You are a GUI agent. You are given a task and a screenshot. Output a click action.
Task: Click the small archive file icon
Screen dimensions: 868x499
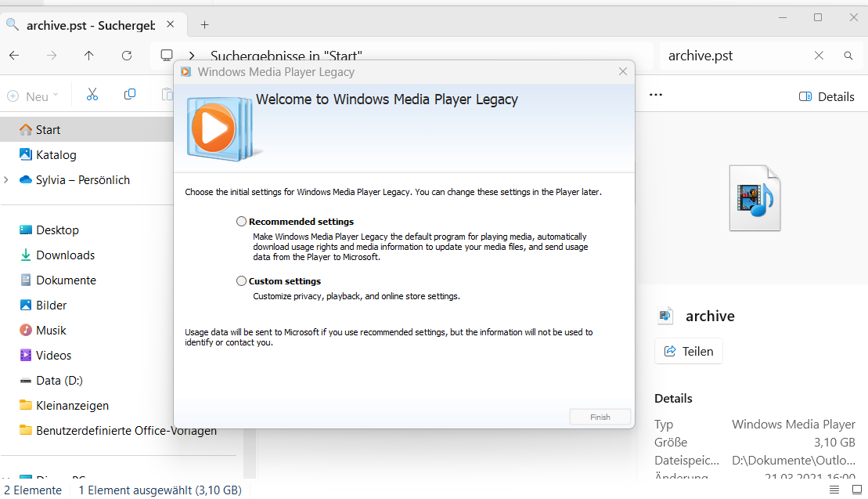click(665, 316)
